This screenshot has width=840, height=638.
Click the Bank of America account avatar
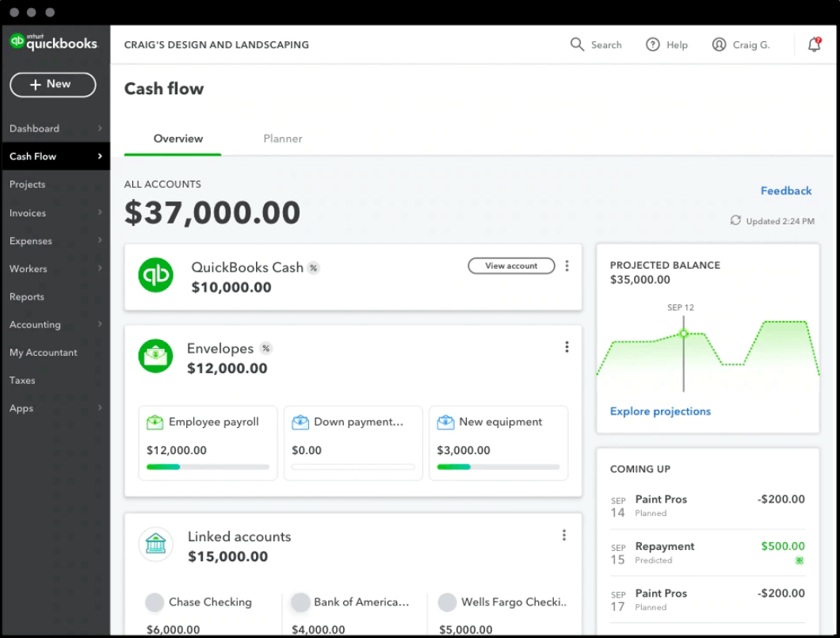click(300, 602)
